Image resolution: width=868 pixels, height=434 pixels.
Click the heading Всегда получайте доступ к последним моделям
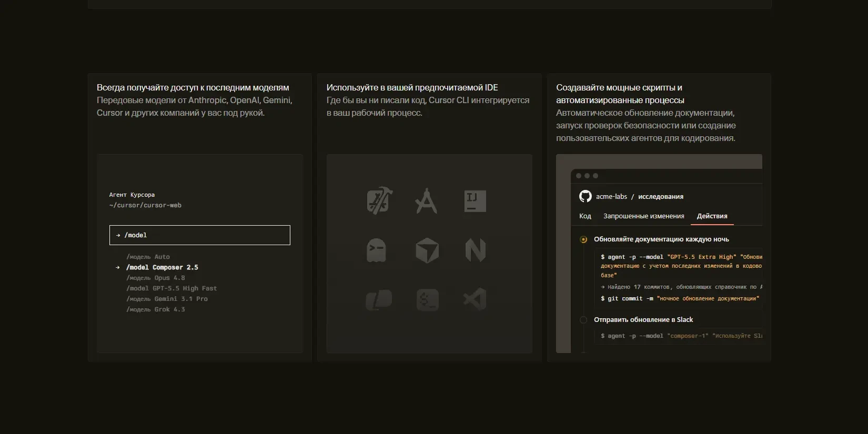tap(193, 88)
